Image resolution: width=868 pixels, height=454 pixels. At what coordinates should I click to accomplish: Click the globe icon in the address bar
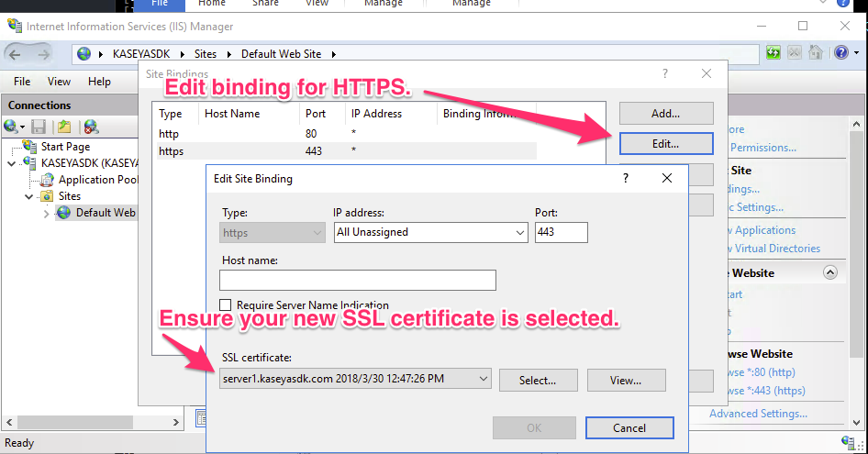tap(84, 54)
